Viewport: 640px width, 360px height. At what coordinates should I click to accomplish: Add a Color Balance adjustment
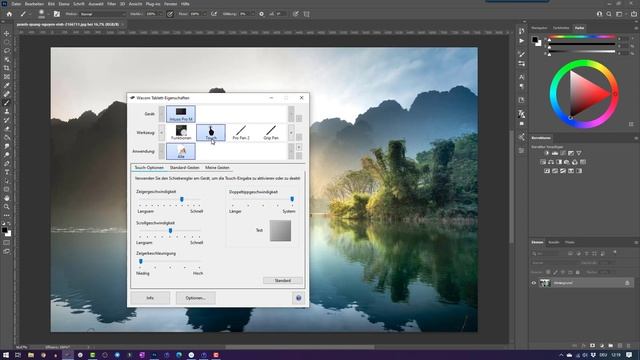click(551, 162)
